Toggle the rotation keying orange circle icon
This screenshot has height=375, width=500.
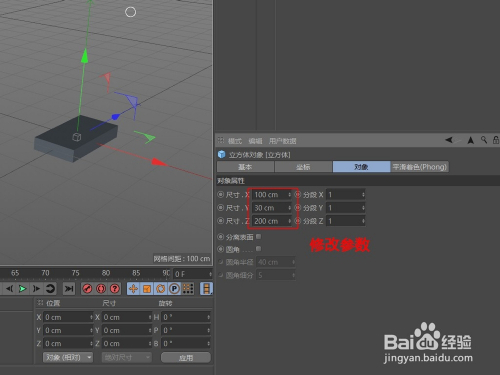[x=161, y=289]
